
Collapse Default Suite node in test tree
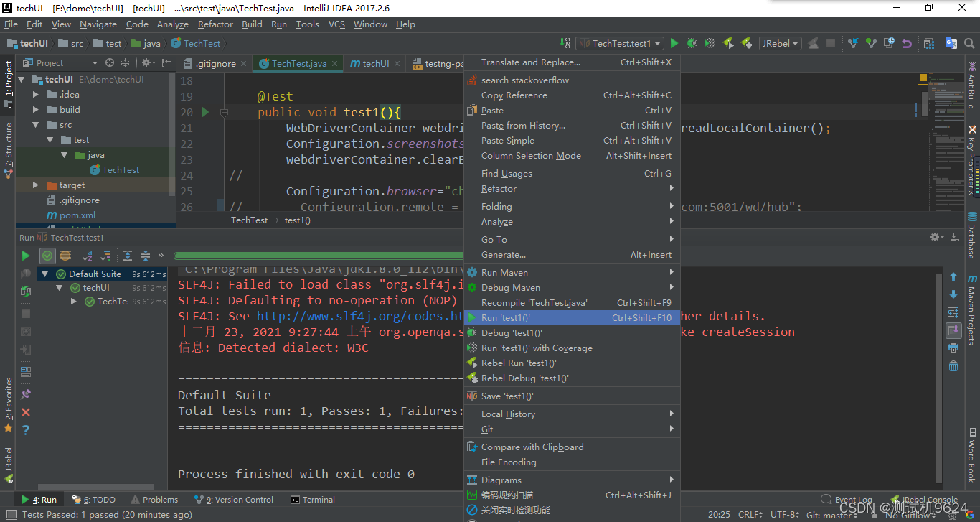click(x=45, y=274)
